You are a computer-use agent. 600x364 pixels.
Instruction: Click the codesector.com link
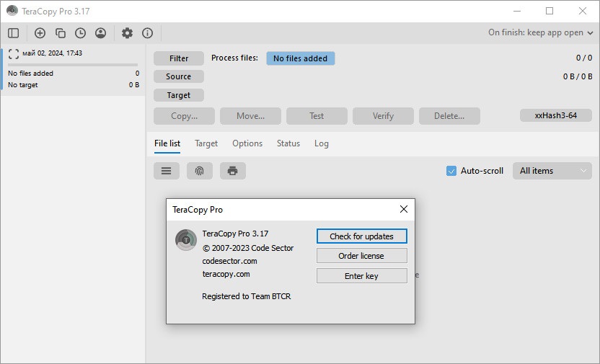229,261
